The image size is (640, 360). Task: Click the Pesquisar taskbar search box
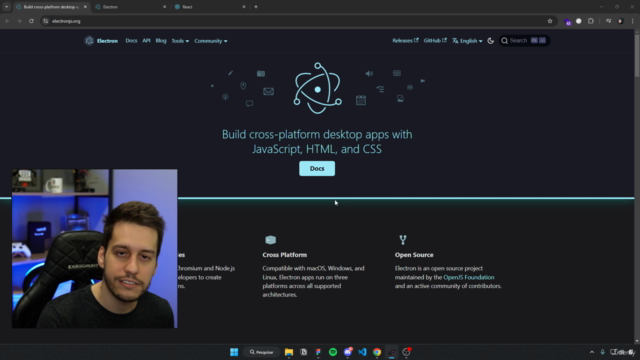[x=261, y=352]
